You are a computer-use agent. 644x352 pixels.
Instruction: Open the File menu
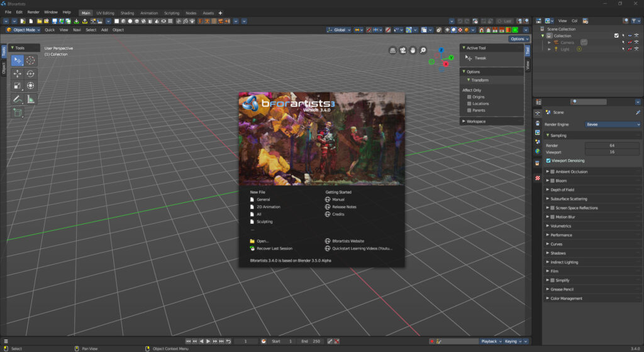[8, 13]
